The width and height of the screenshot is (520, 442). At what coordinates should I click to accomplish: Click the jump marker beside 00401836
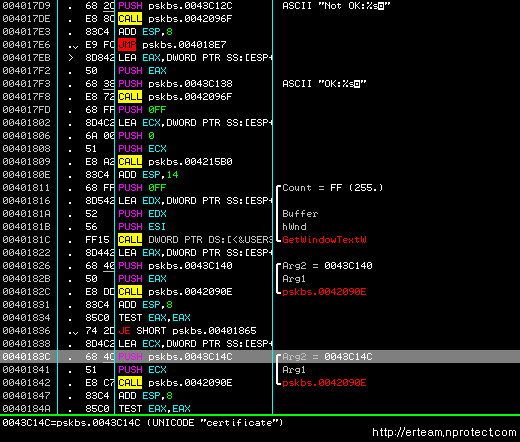[x=73, y=332]
